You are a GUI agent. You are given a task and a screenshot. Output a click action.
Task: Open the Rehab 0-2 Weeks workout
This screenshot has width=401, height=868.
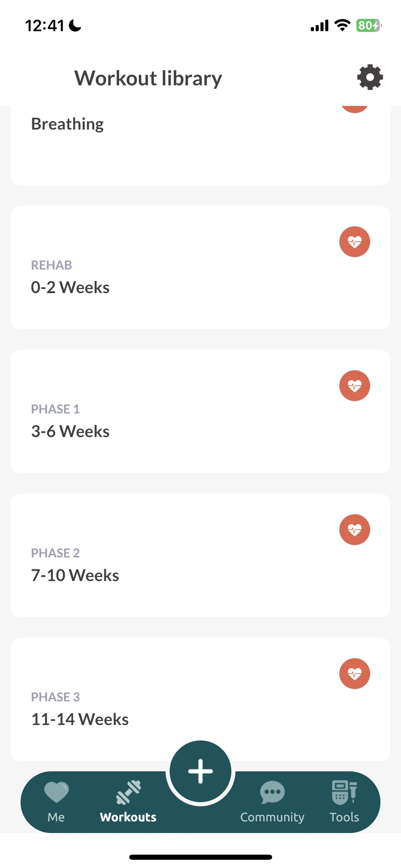click(200, 267)
